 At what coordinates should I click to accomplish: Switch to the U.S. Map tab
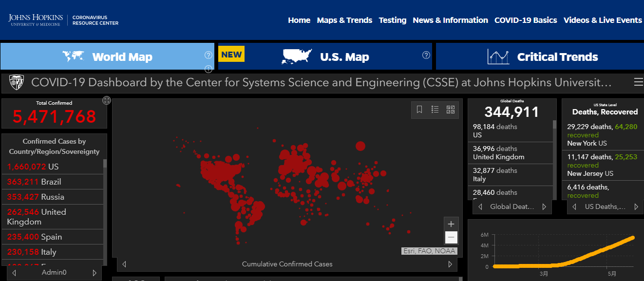(x=325, y=56)
